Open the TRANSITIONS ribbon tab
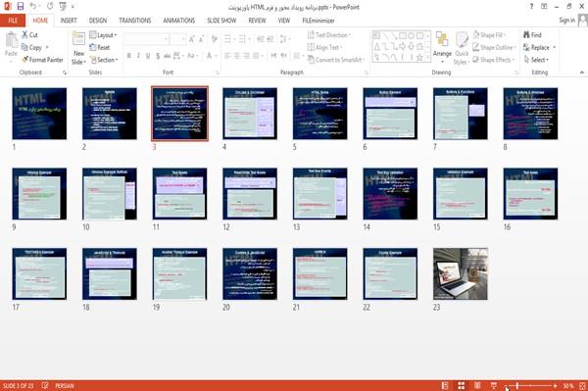The width and height of the screenshot is (588, 391). 135,21
